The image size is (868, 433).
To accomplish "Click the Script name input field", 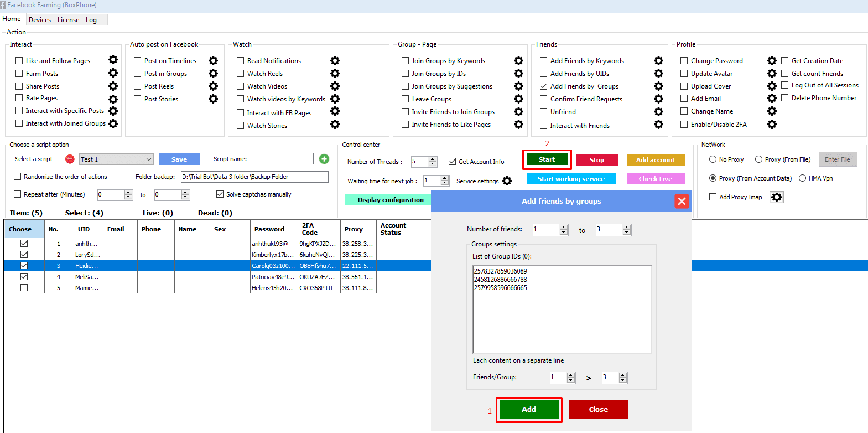I will (x=283, y=159).
